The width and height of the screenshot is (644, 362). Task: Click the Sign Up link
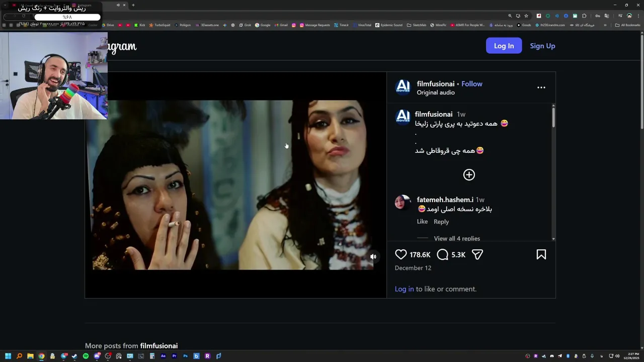[x=542, y=46]
